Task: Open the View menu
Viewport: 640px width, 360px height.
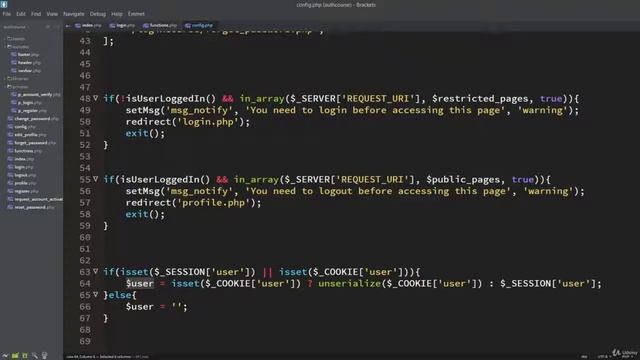Action: 52,14
